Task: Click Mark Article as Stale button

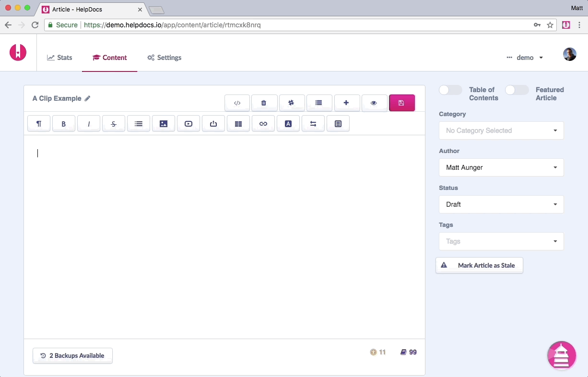Action: (479, 265)
